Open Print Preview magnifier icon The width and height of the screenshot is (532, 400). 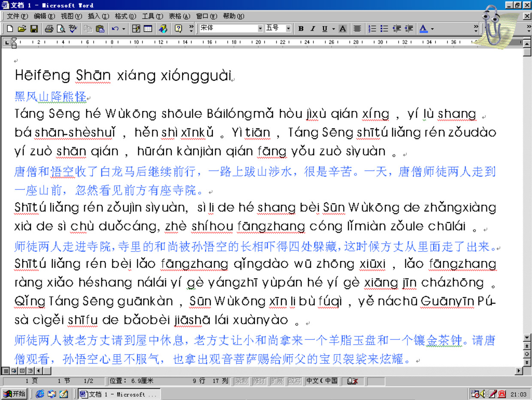coord(61,29)
